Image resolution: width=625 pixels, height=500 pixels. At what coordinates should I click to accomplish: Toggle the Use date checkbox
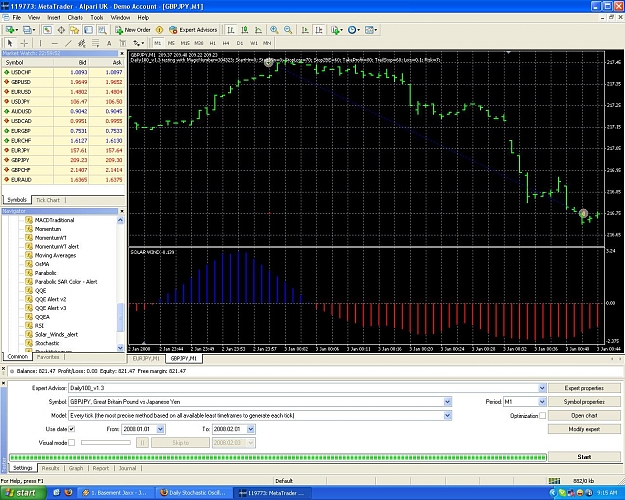(72, 429)
